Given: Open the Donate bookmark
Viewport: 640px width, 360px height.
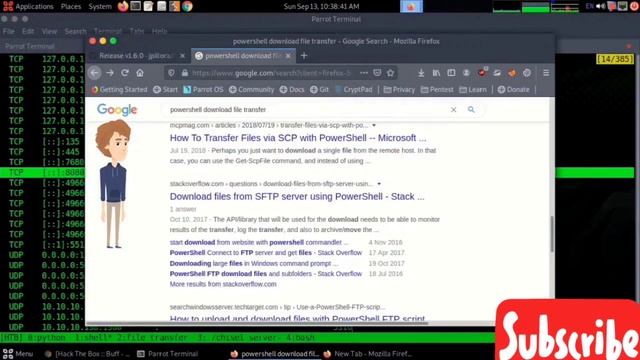Looking at the screenshot, I should point(513,89).
